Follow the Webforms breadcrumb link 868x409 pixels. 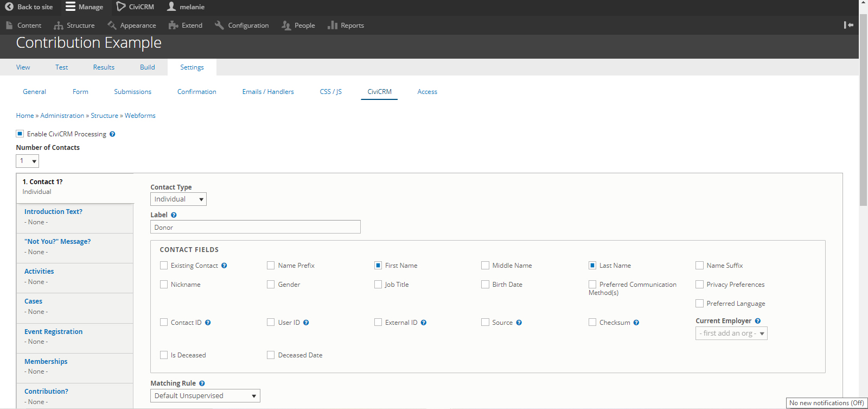(x=140, y=116)
